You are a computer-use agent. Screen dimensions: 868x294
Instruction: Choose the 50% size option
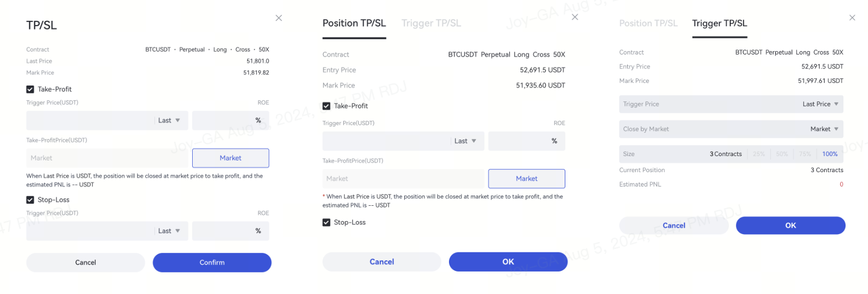(x=782, y=154)
